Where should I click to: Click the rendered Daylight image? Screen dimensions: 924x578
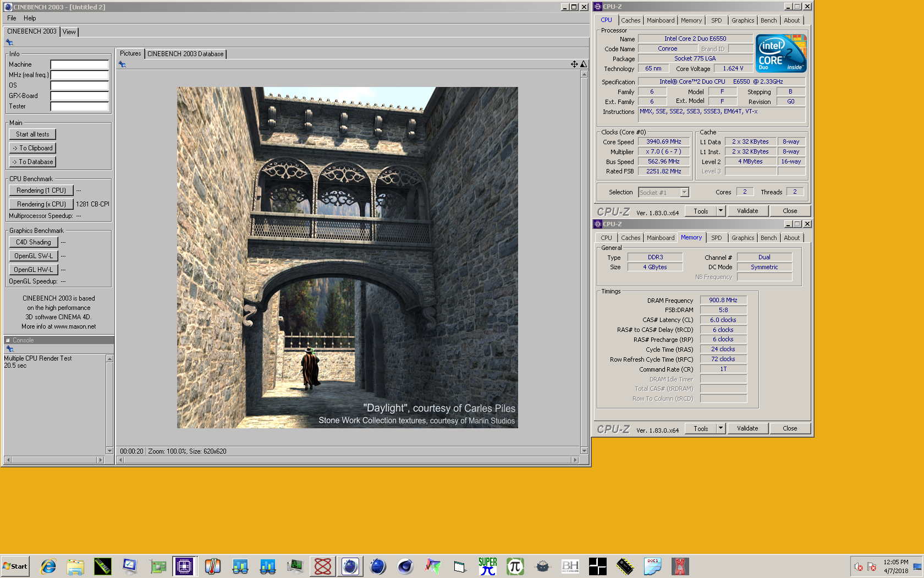347,257
